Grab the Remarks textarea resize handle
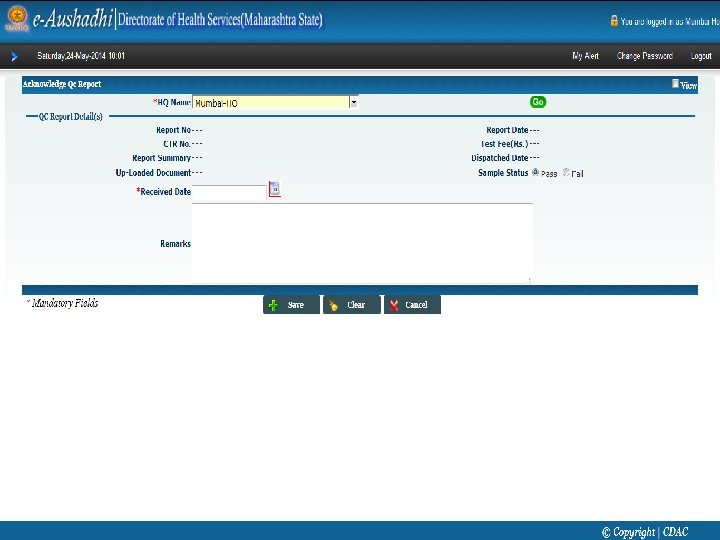 (529, 280)
